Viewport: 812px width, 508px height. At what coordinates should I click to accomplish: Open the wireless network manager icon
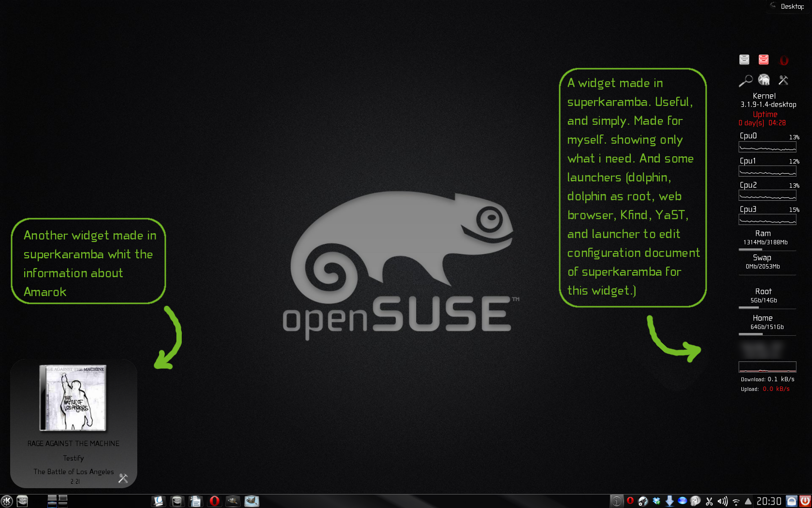coord(736,502)
